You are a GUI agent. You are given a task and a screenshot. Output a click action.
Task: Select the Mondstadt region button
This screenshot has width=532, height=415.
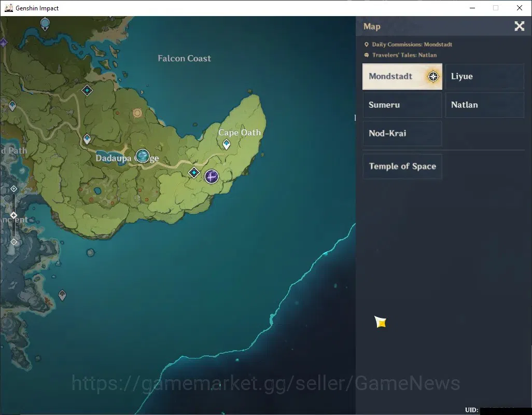click(402, 76)
